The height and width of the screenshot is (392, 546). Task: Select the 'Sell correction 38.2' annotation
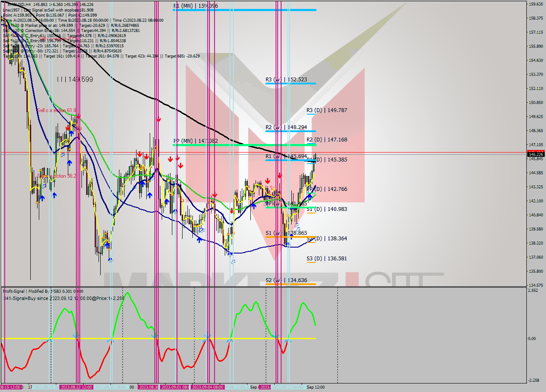(57, 176)
